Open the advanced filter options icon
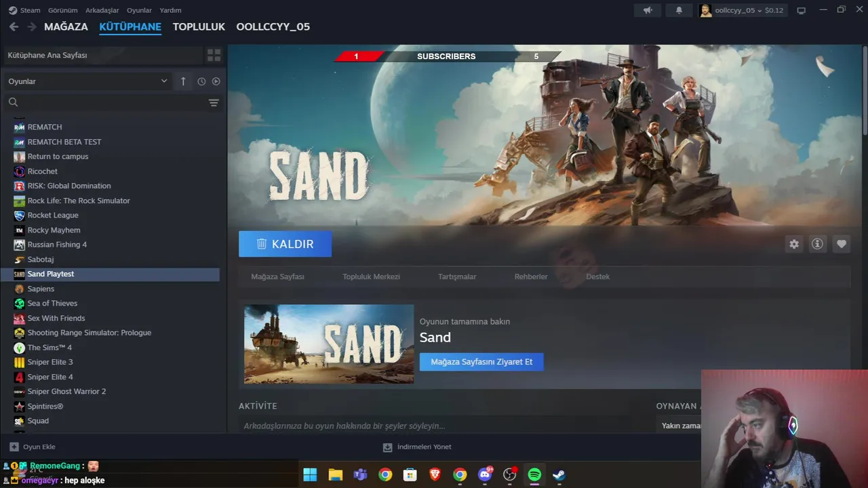868x488 pixels. (214, 102)
